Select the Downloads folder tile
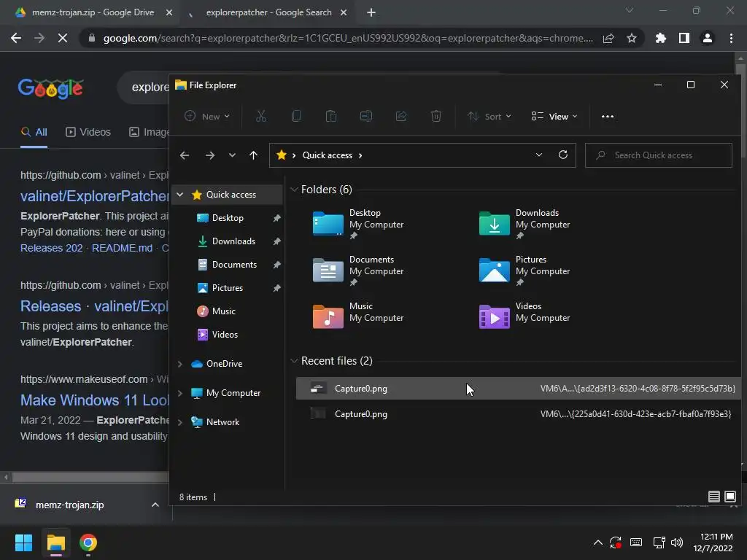 click(524, 224)
